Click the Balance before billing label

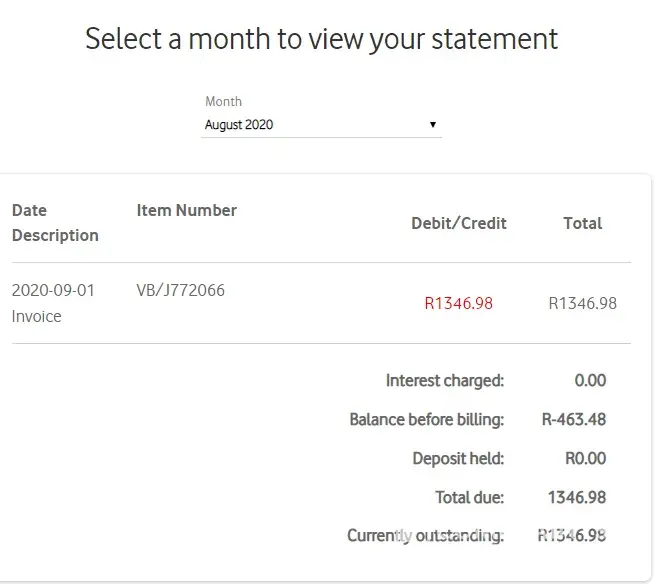426,419
